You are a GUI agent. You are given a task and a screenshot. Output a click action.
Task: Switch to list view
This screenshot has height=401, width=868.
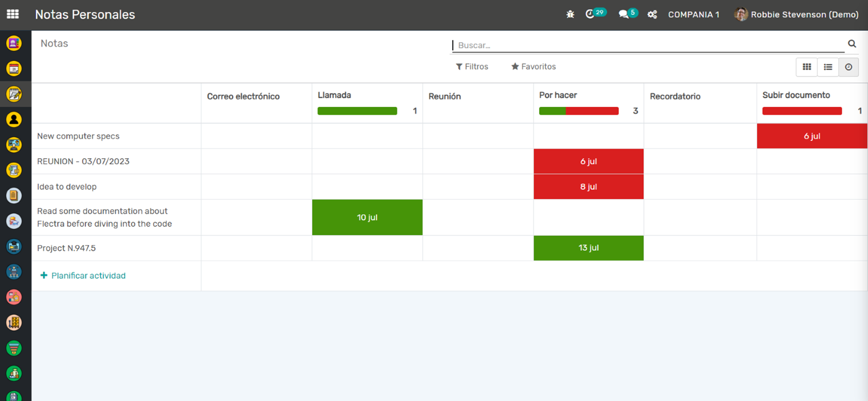point(828,67)
